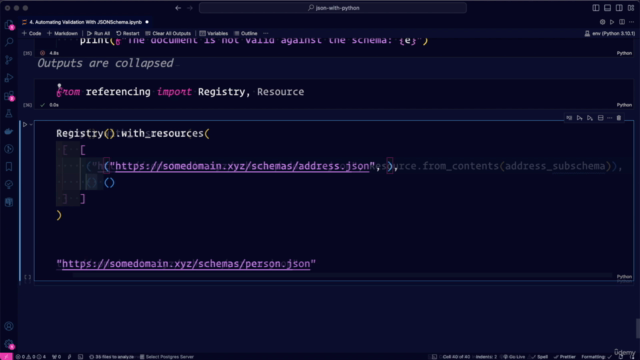Delete the active cell with trash icon
The image size is (640, 360).
[x=619, y=118]
